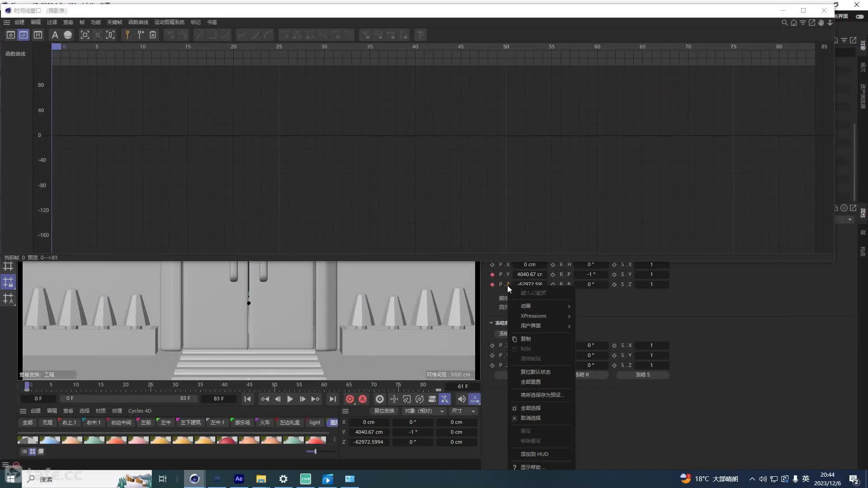Click the record active objects button
Viewport: 868px width, 488px height.
[350, 399]
